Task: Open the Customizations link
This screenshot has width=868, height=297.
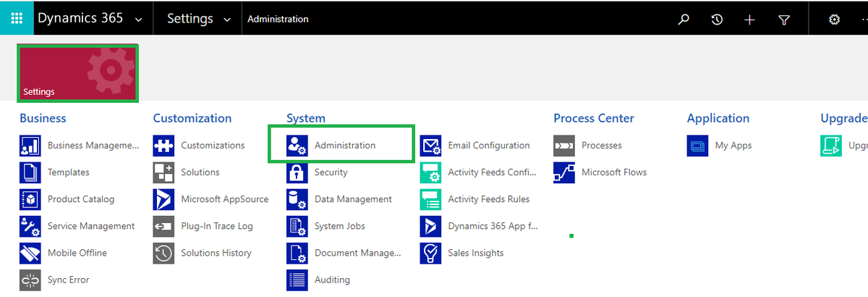Action: 213,146
